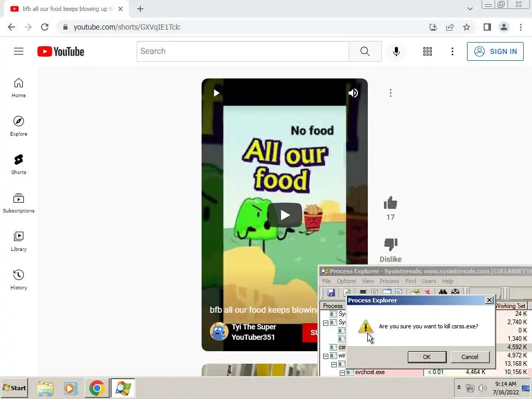Go to Home in YouTube sidebar

(19, 88)
